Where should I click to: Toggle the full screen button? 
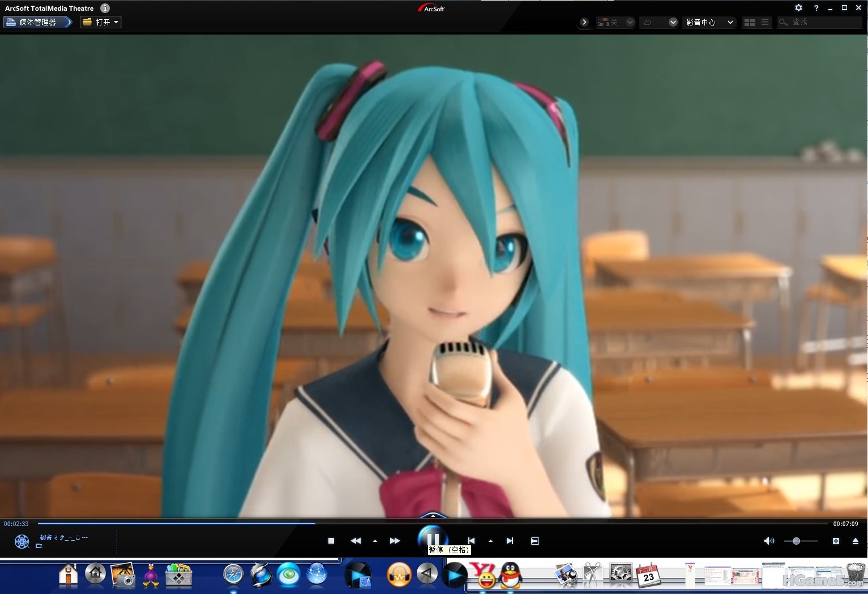tap(836, 541)
